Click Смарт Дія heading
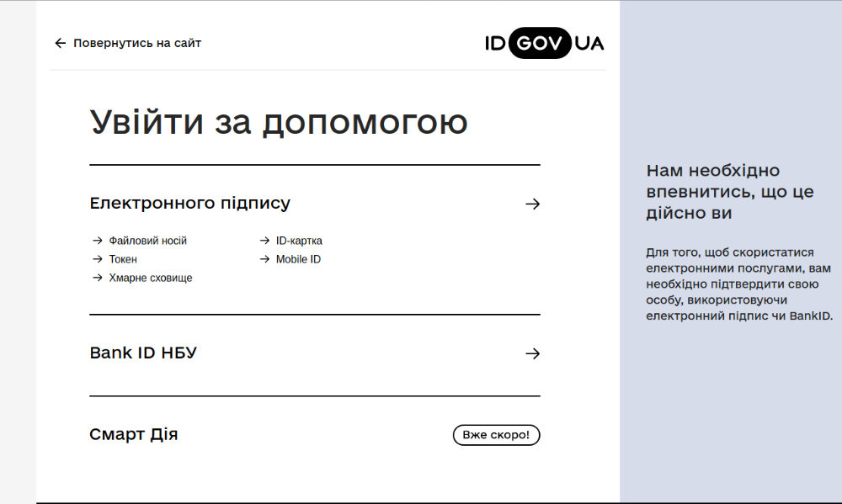This screenshot has width=842, height=504. 134,434
